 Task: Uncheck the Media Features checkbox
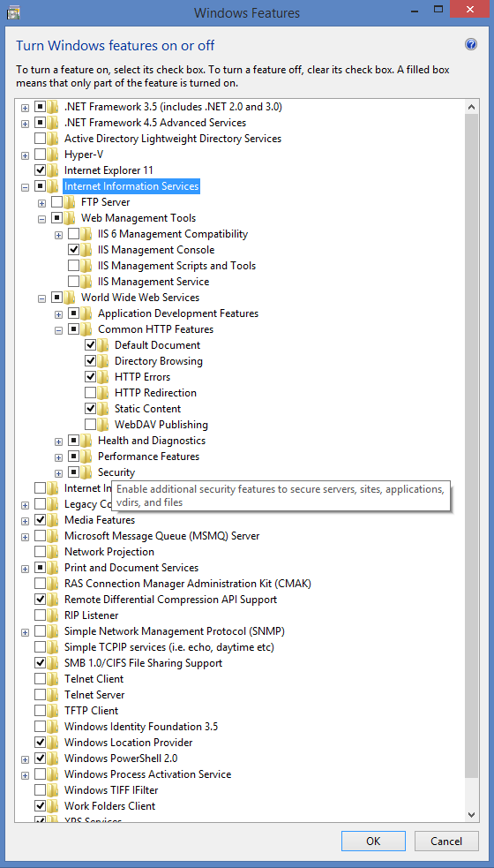click(40, 520)
